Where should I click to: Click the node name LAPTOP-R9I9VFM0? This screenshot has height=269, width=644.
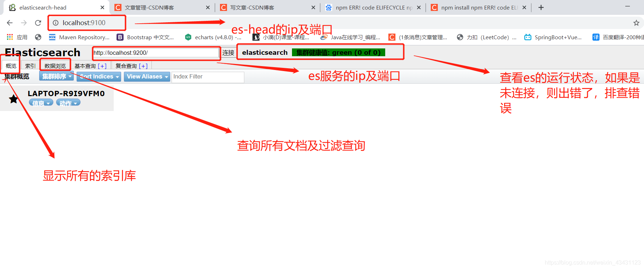point(66,93)
